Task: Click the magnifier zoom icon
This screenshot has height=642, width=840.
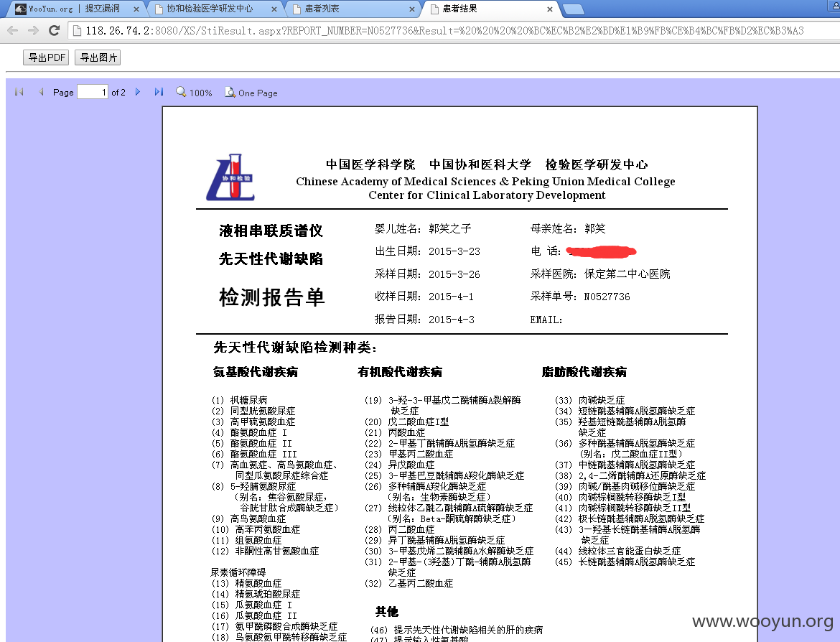Action: 181,92
